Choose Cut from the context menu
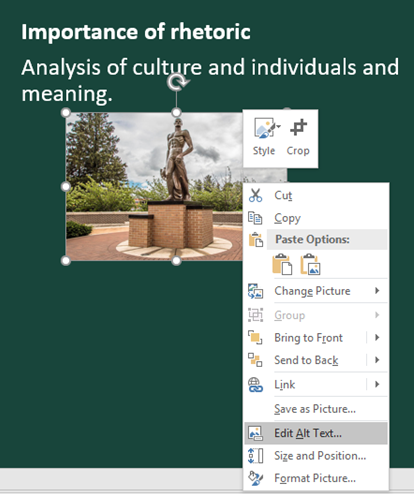Screen dimensions: 414x494 coord(316,195)
